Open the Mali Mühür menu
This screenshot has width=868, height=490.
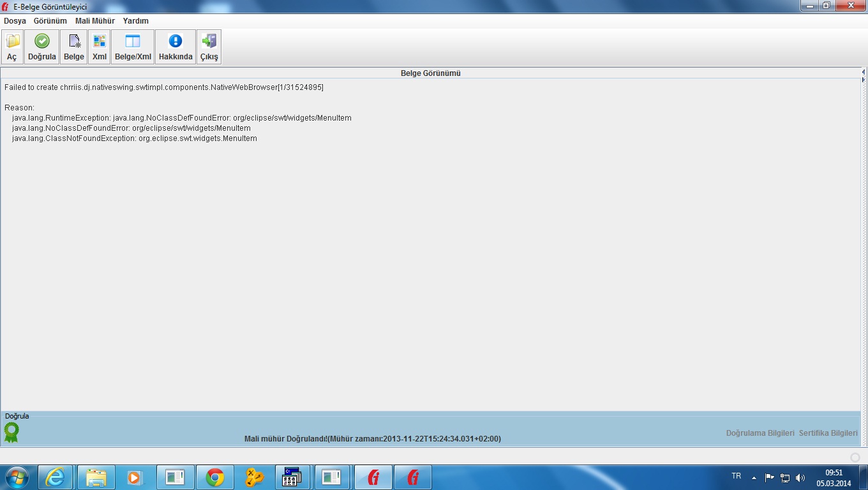pos(94,21)
